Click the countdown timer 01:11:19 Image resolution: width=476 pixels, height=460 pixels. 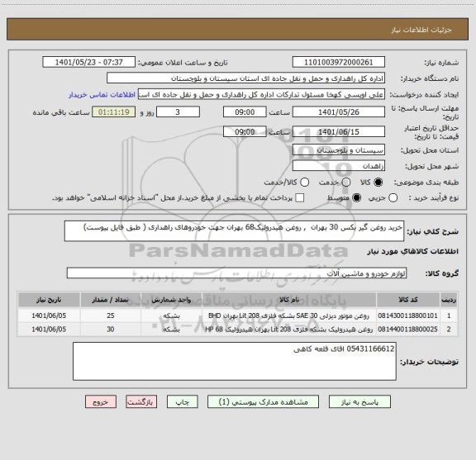click(114, 112)
